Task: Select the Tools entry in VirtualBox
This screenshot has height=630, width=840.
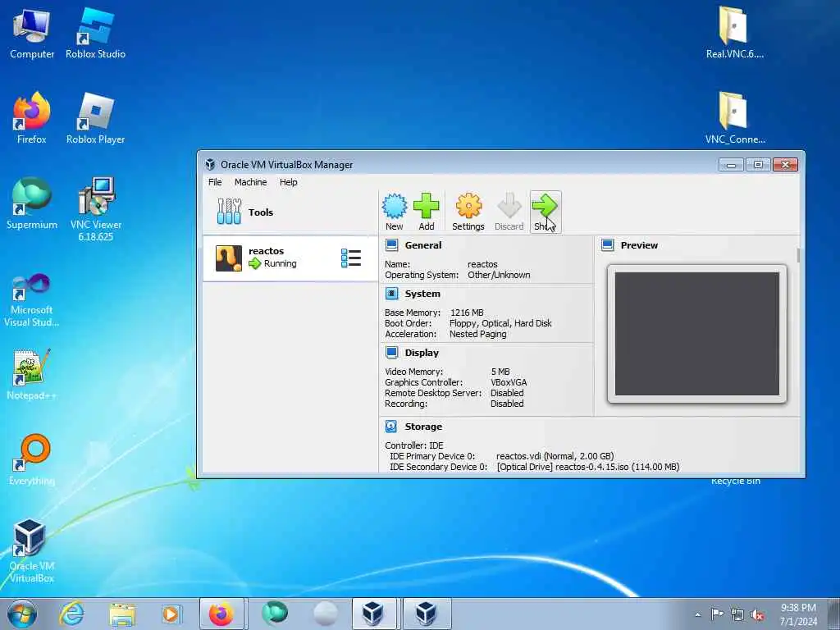Action: pyautogui.click(x=290, y=212)
